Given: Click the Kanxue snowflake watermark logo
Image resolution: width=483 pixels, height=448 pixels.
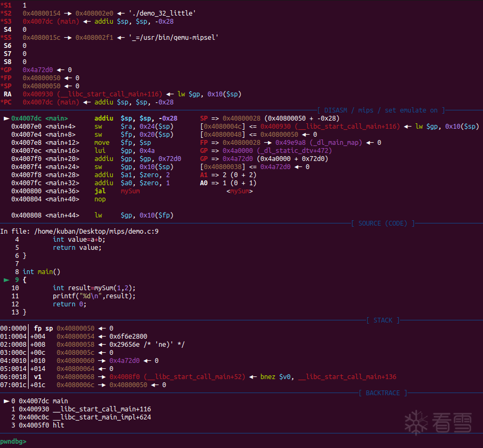Looking at the screenshot, I should (x=416, y=422).
